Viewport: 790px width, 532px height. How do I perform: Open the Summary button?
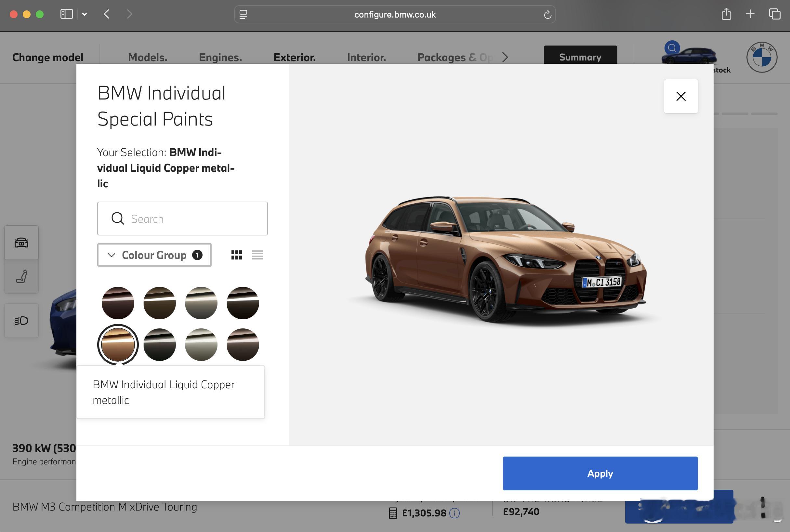[x=580, y=55]
